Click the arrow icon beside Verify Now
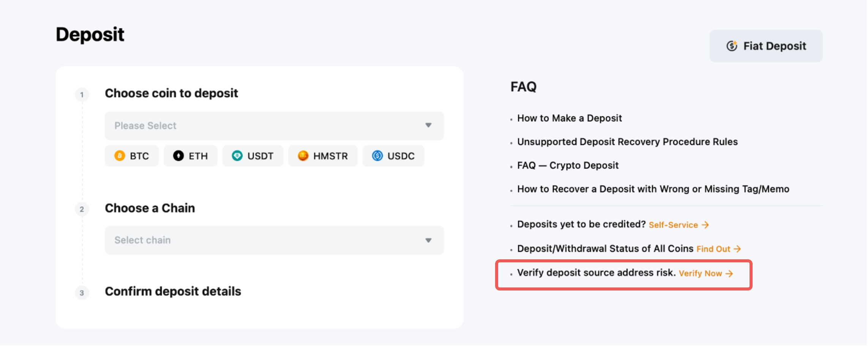The height and width of the screenshot is (346, 868). [x=729, y=273]
